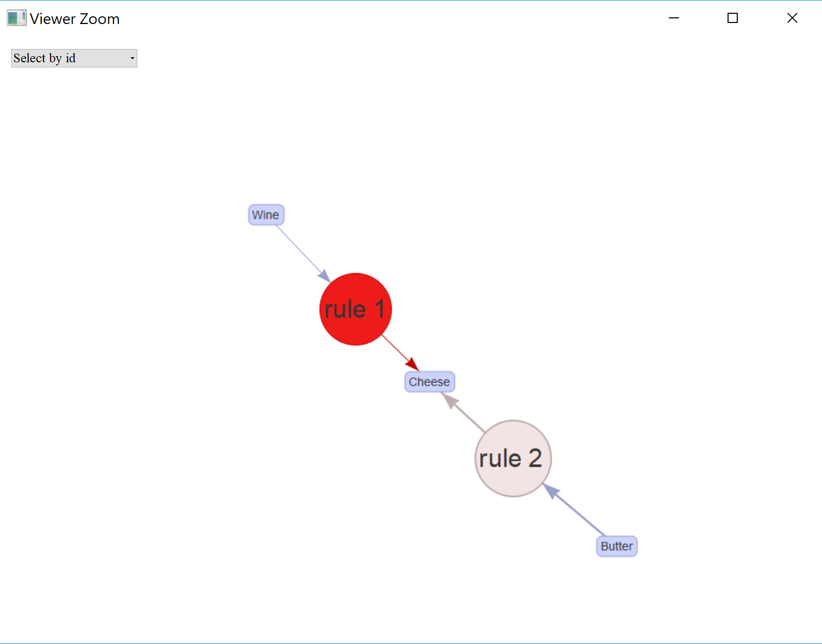Viewport: 822px width, 644px height.
Task: Select the red rule 1 node
Action: [x=355, y=309]
